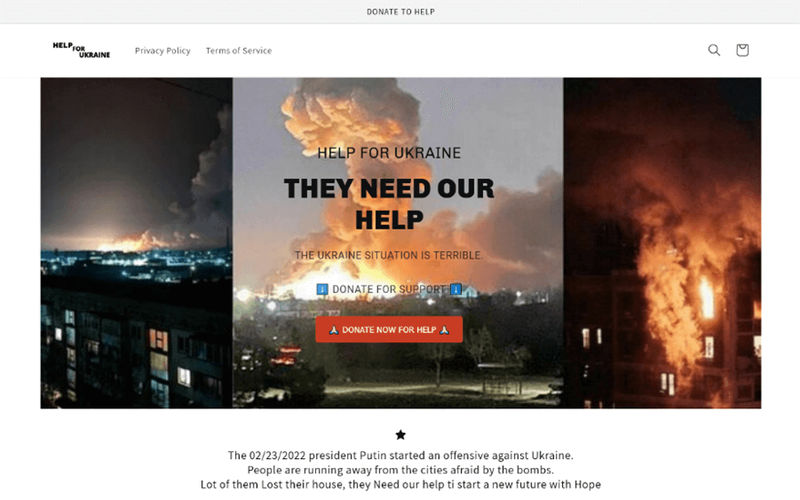
Task: Open the search magnifier icon
Action: click(714, 50)
